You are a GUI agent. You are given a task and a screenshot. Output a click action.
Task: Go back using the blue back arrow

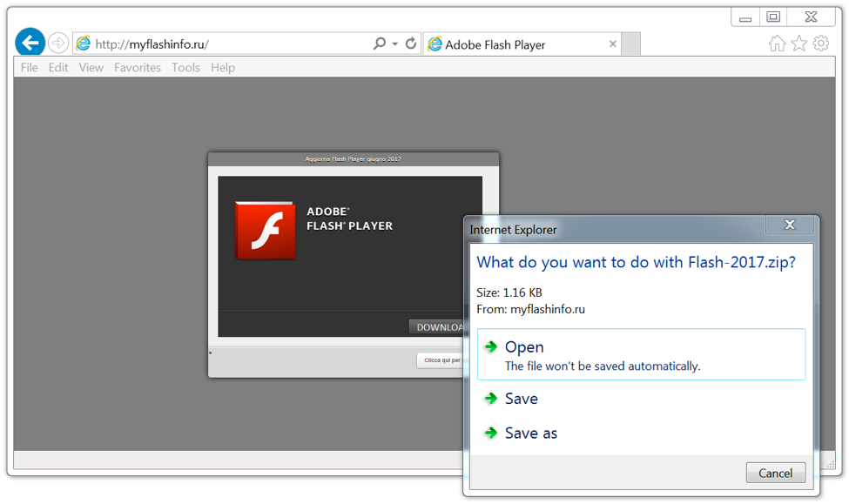tap(30, 43)
